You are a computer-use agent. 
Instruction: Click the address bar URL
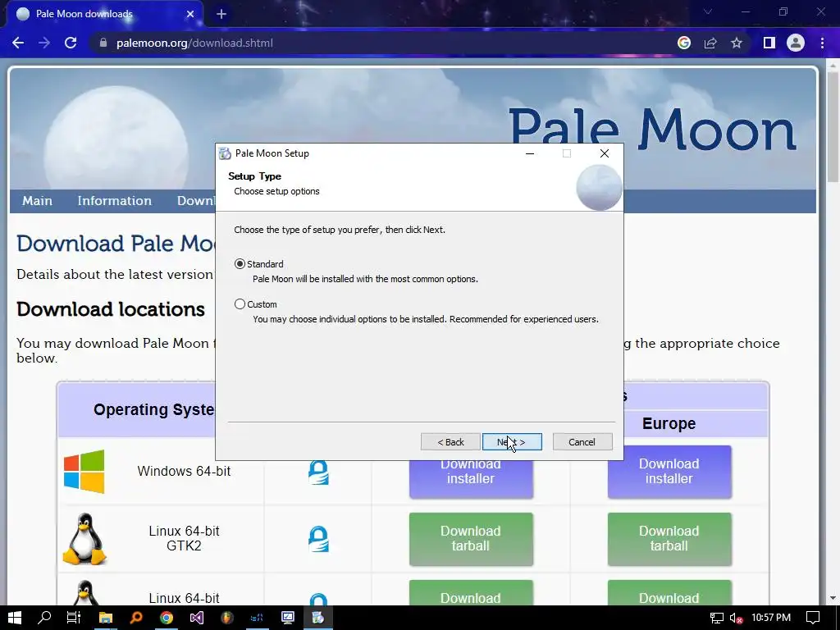point(194,43)
